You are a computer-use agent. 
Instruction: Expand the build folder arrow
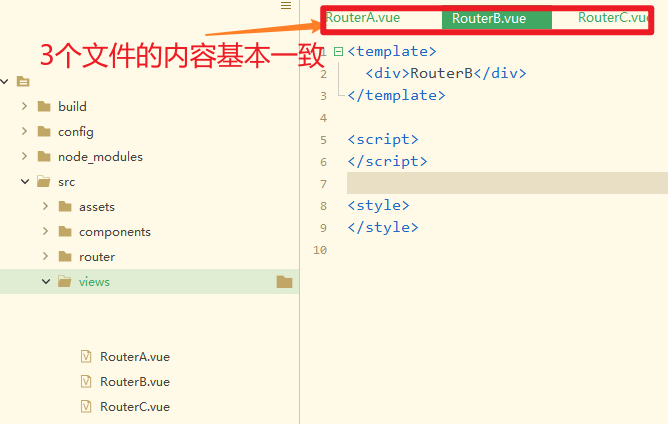tap(25, 106)
